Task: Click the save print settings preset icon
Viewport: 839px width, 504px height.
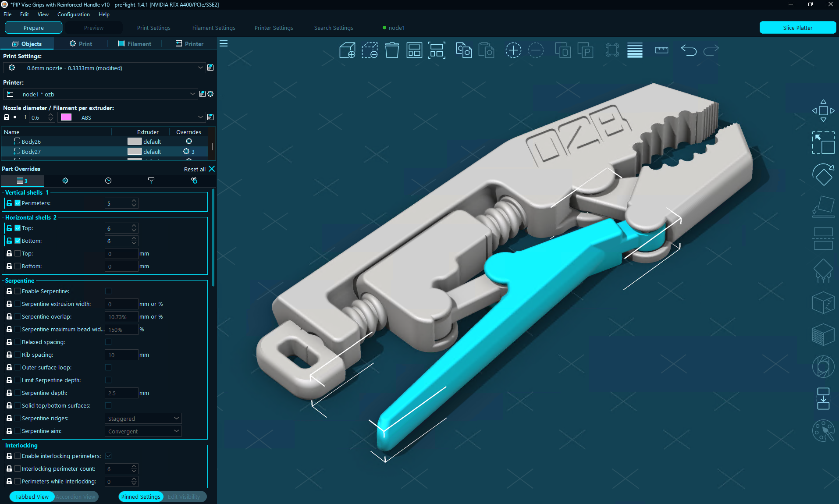Action: point(210,67)
